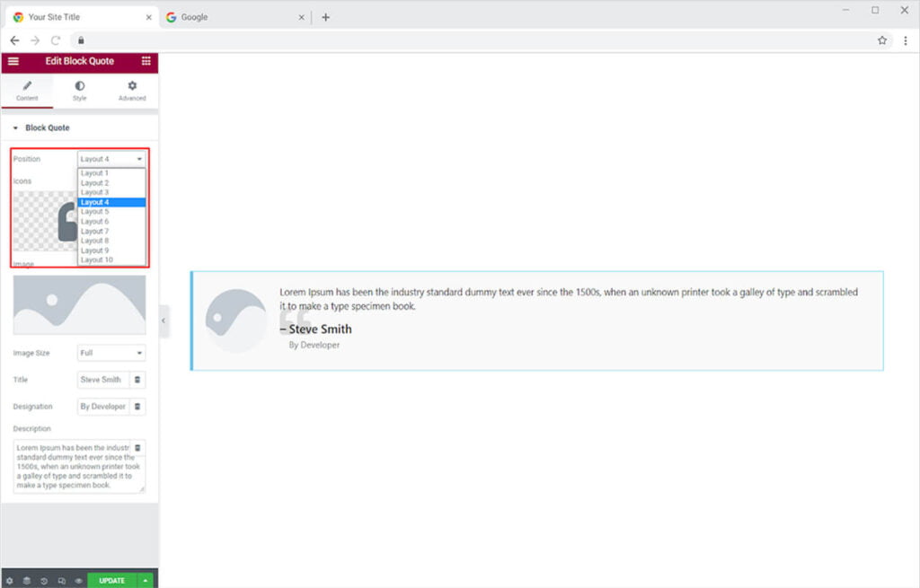Viewport: 920px width, 588px height.
Task: Click the green Update button
Action: (x=111, y=581)
